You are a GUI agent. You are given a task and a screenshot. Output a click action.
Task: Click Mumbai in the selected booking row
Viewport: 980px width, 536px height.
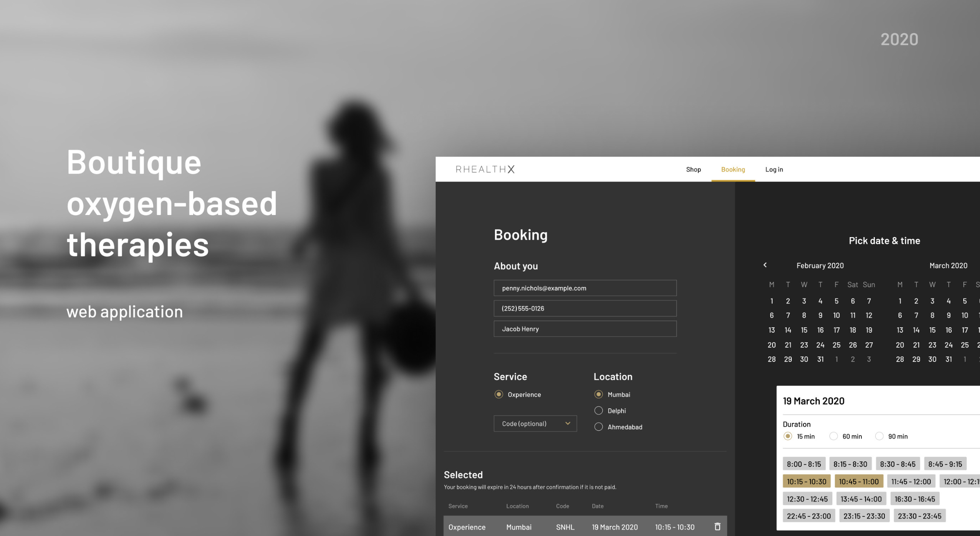pyautogui.click(x=519, y=527)
